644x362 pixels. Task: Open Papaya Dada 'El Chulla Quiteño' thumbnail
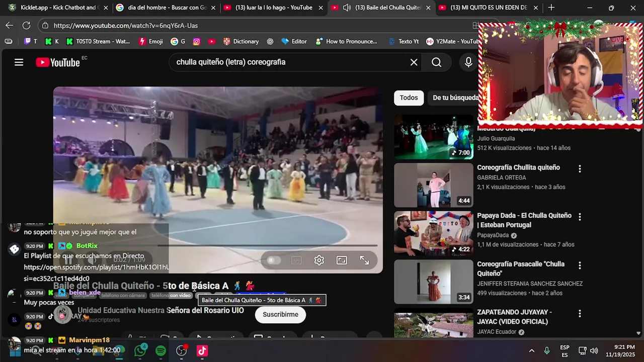(434, 233)
